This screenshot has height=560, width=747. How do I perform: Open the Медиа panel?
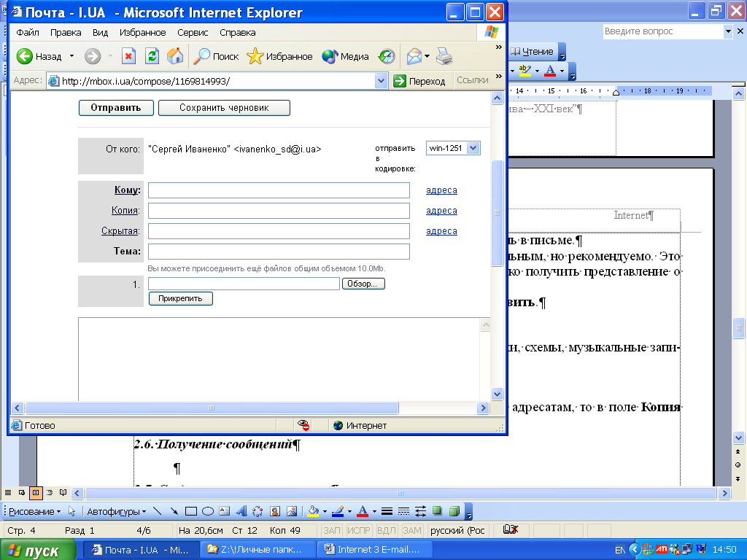[x=345, y=56]
